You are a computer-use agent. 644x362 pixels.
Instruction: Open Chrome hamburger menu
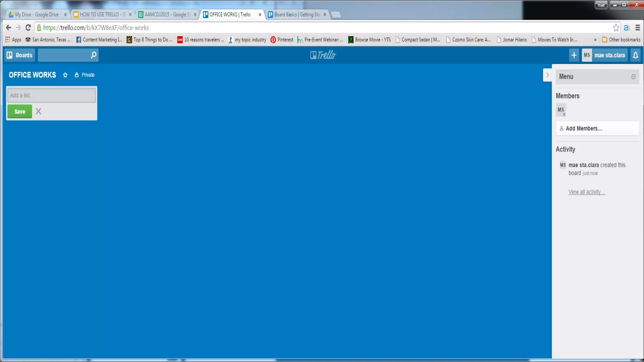pyautogui.click(x=637, y=28)
